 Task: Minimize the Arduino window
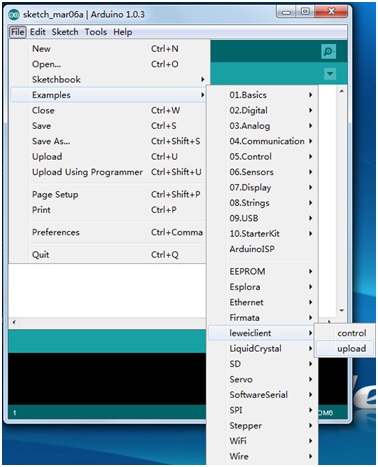tap(286, 12)
